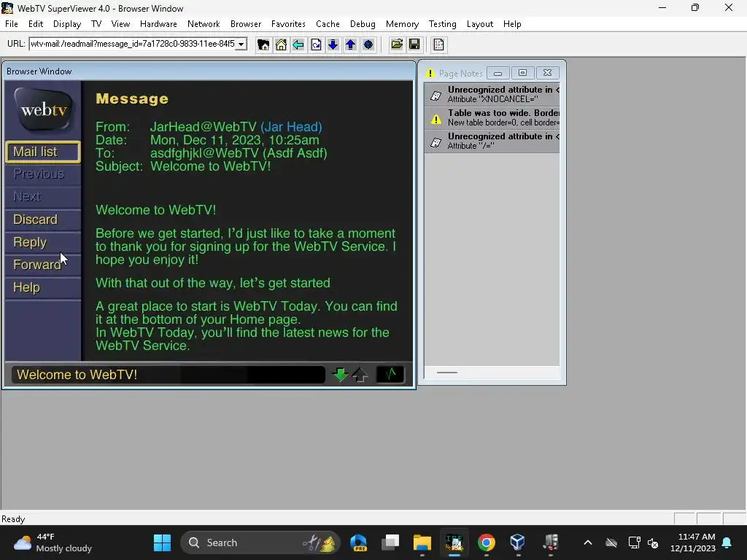Click the note icon beside Attribute "/=" entry
Image resolution: width=747 pixels, height=560 pixels.
point(436,142)
